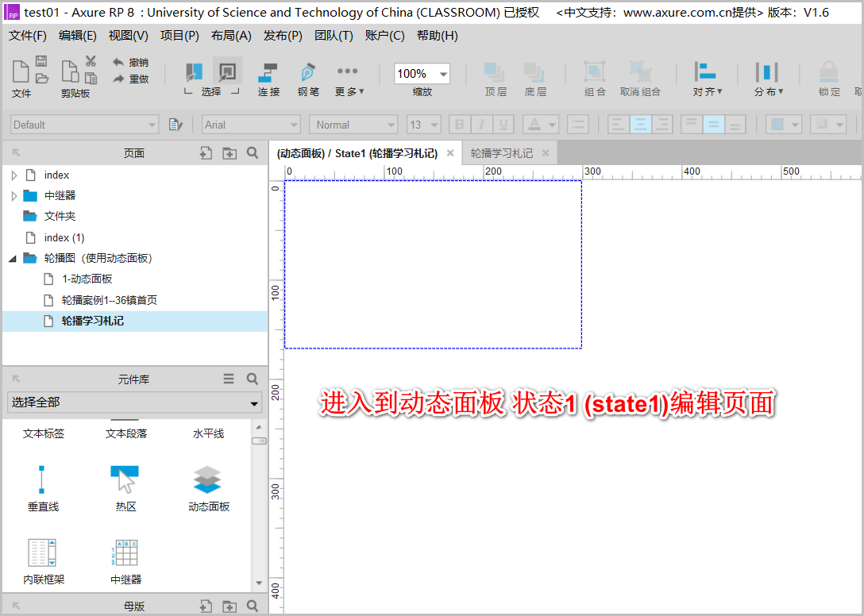Align text left
864x616 pixels.
coord(619,125)
